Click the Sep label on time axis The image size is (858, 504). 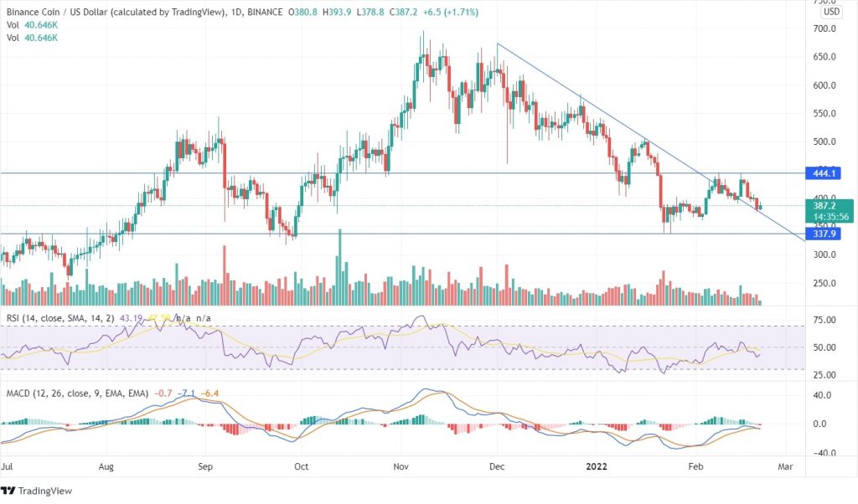click(205, 466)
